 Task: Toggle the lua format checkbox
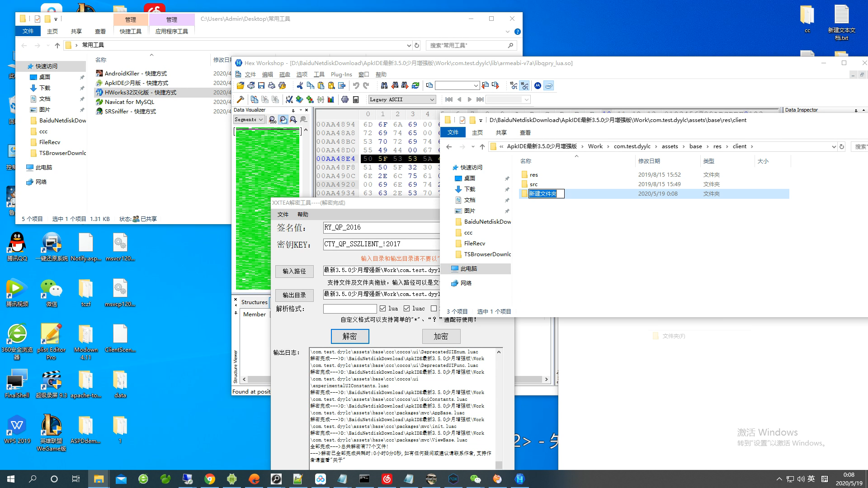(x=383, y=309)
